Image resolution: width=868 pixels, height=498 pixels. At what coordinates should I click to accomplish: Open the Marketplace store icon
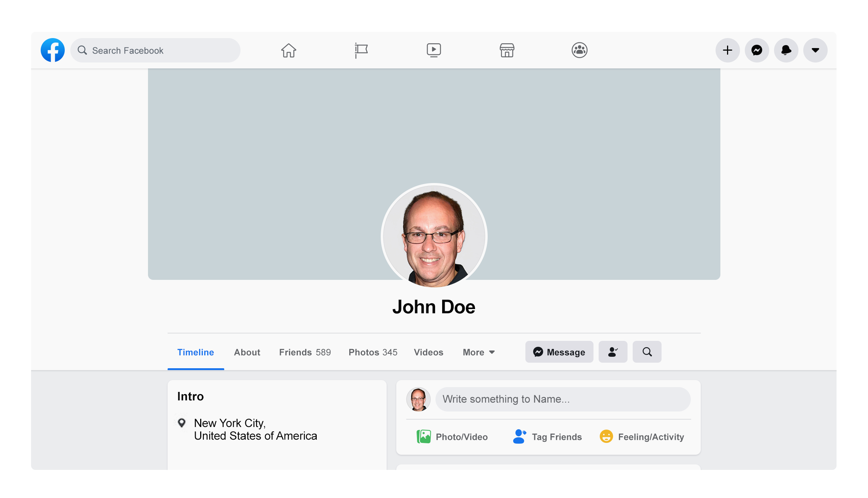507,50
